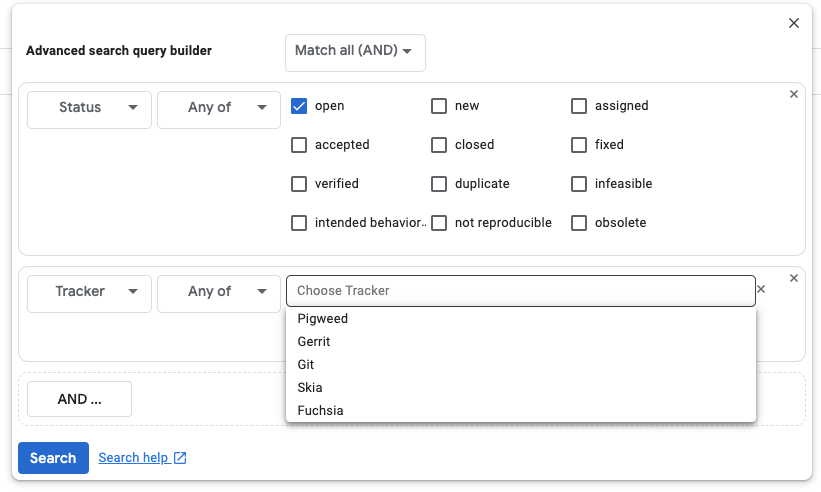821x492 pixels.
Task: Enable the closed status checkbox
Action: 439,145
